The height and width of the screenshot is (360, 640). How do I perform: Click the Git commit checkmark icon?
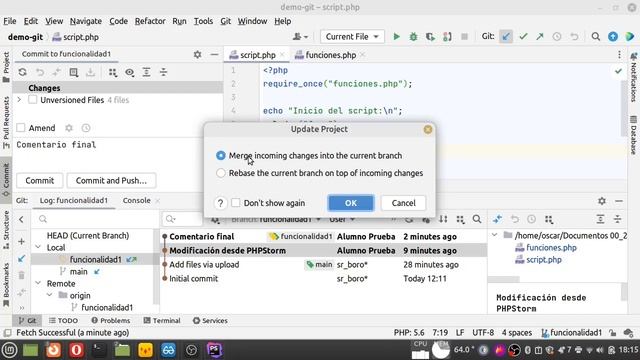click(523, 37)
